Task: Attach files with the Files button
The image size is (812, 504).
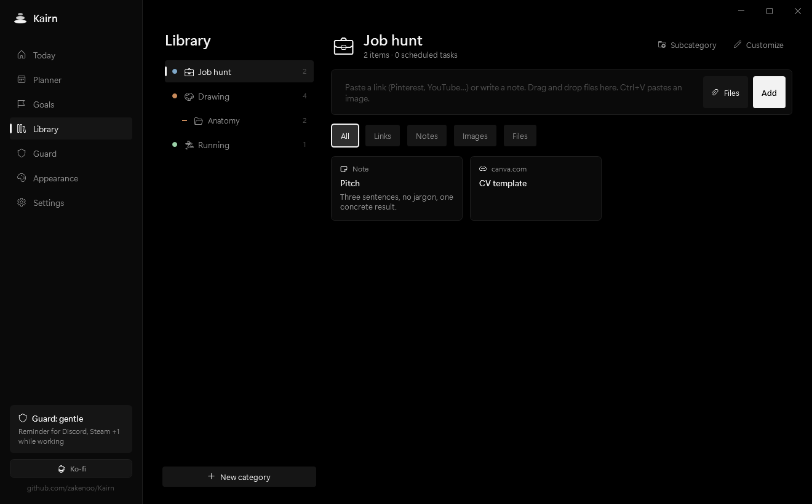Action: [725, 92]
